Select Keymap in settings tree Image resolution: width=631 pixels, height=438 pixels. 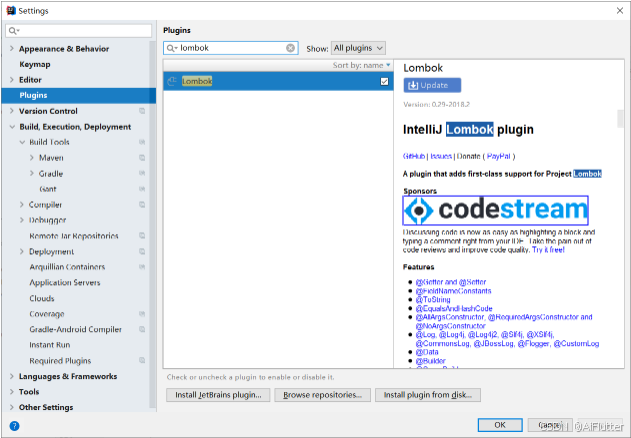tap(35, 64)
